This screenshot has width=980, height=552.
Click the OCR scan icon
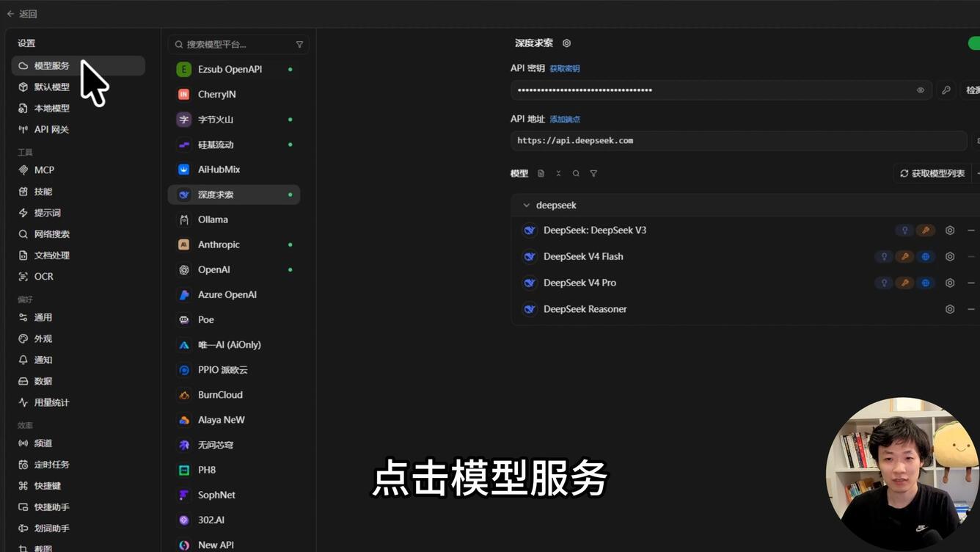coord(23,277)
